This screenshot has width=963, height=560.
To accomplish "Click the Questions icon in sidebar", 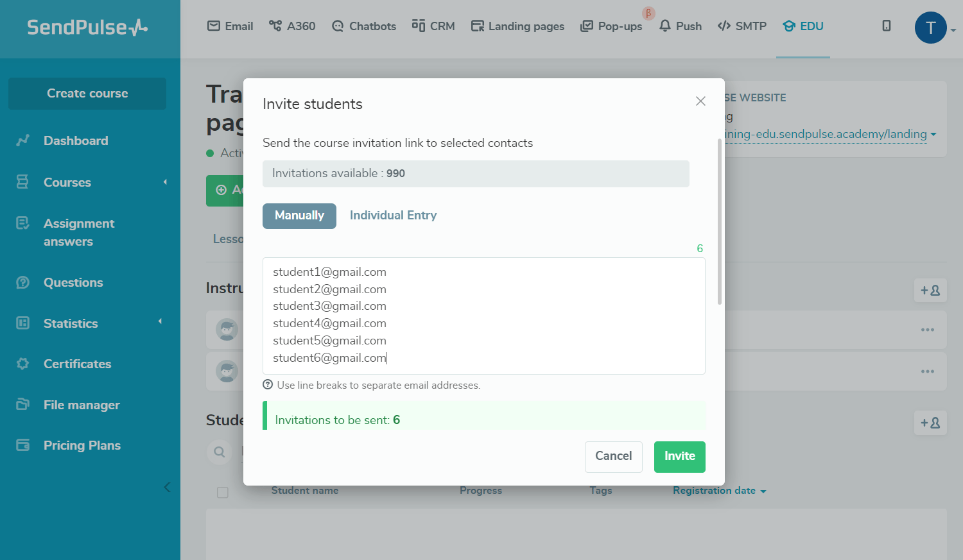I will coord(23,282).
